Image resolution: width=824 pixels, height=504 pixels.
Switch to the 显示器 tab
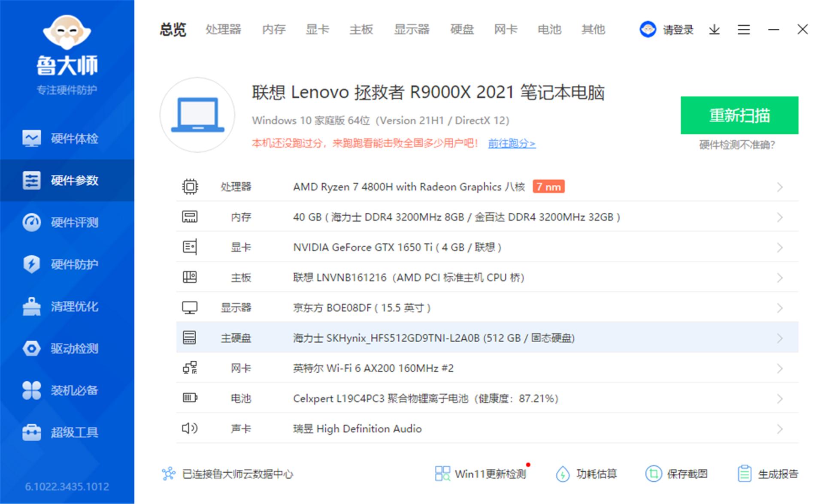[x=412, y=29]
